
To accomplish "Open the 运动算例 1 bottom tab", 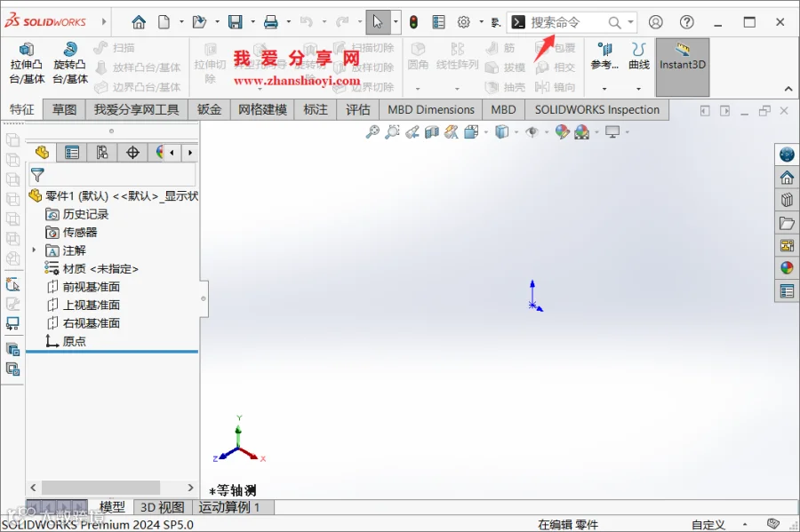I will coord(233,507).
